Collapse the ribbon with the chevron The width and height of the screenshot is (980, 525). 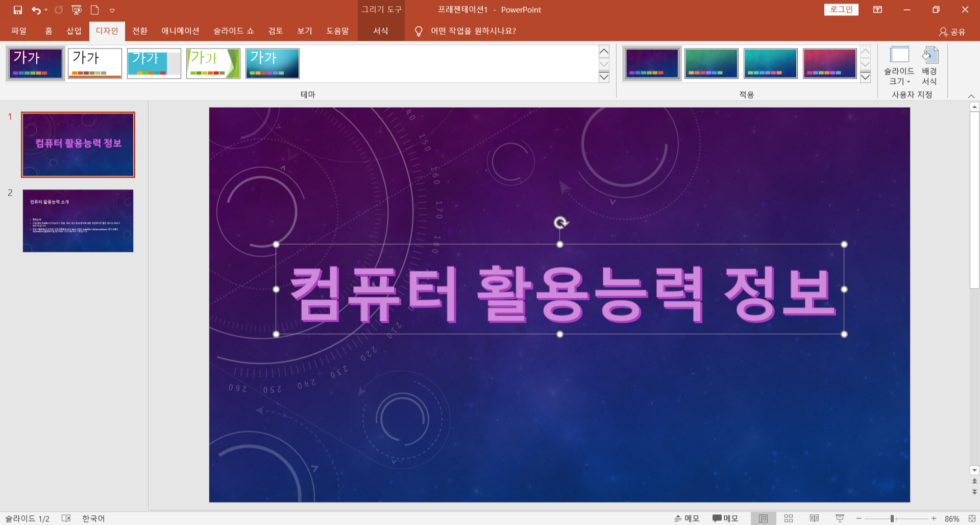971,96
